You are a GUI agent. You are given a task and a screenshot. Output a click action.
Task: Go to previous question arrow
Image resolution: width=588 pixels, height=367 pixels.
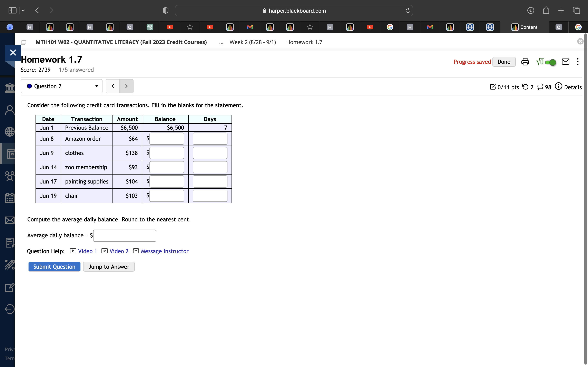(x=113, y=86)
